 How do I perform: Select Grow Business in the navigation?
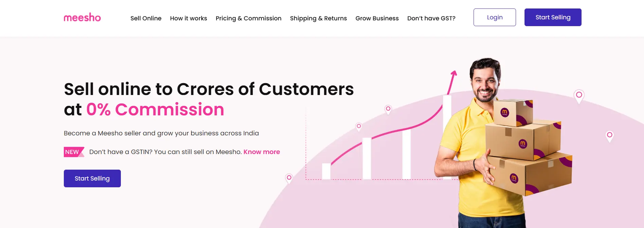[377, 18]
